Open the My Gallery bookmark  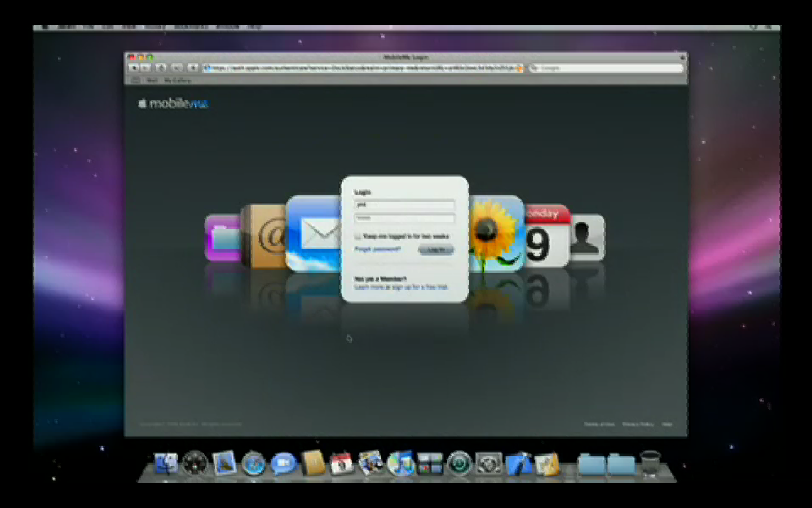177,80
